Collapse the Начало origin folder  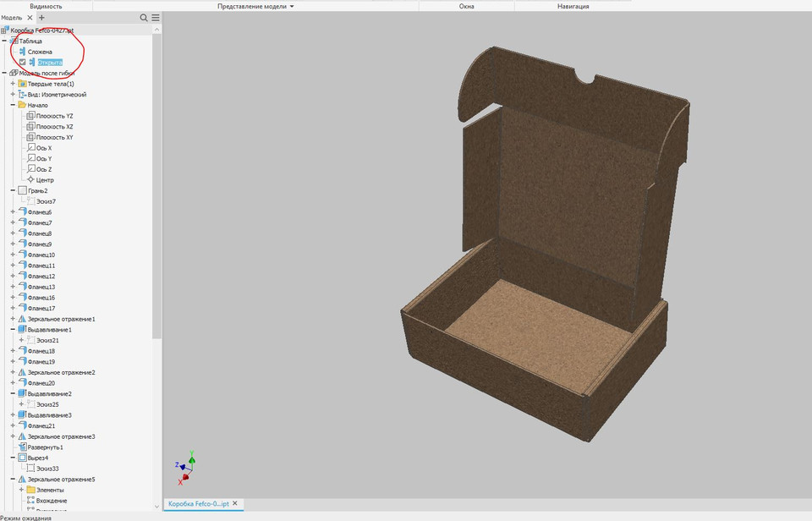pyautogui.click(x=12, y=105)
